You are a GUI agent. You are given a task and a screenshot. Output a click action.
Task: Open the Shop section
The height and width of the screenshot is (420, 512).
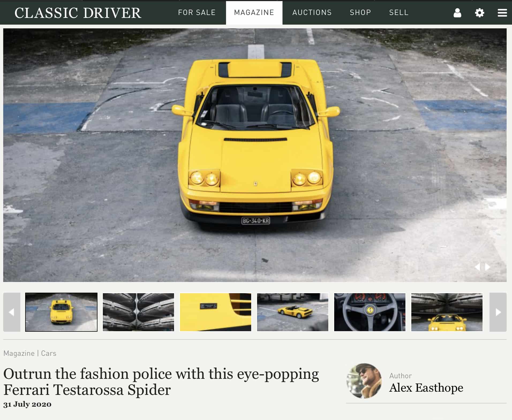tap(360, 13)
